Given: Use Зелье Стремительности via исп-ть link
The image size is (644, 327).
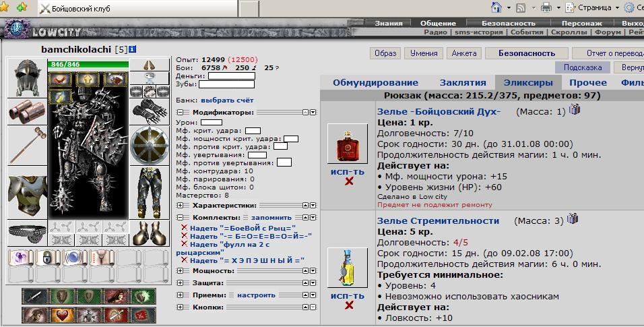Looking at the screenshot, I should [348, 296].
